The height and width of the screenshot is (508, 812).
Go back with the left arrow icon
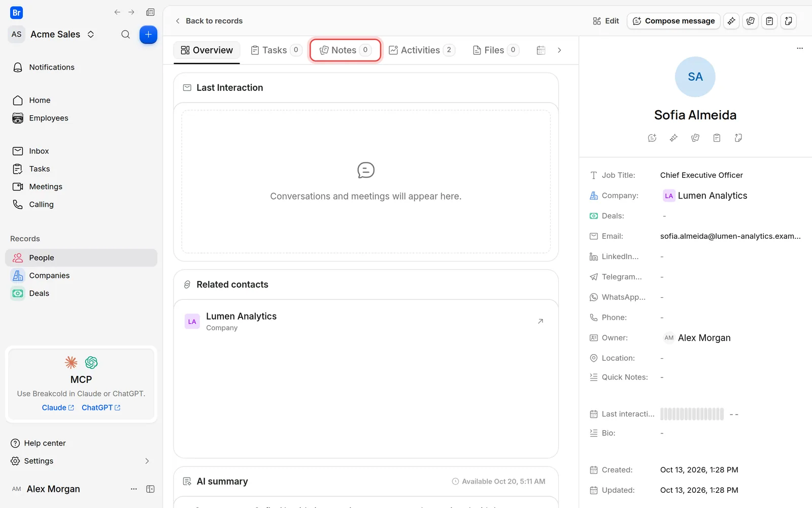(117, 12)
